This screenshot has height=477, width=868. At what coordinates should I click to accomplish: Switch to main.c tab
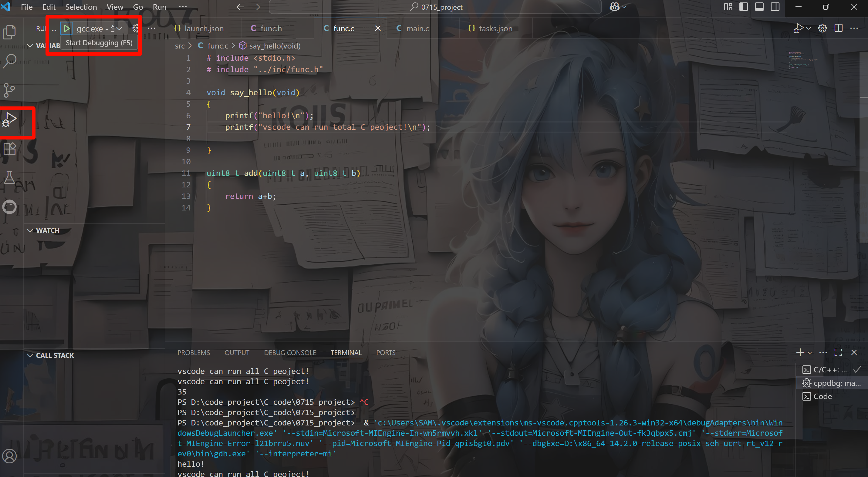417,28
